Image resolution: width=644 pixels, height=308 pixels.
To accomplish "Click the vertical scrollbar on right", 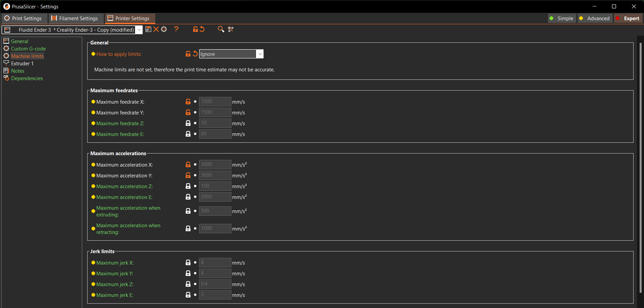I will [x=640, y=168].
